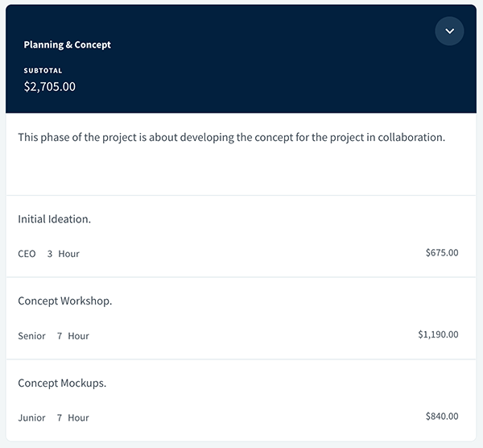Click the Hour unit beside CEO
This screenshot has height=448, width=483.
tap(68, 254)
